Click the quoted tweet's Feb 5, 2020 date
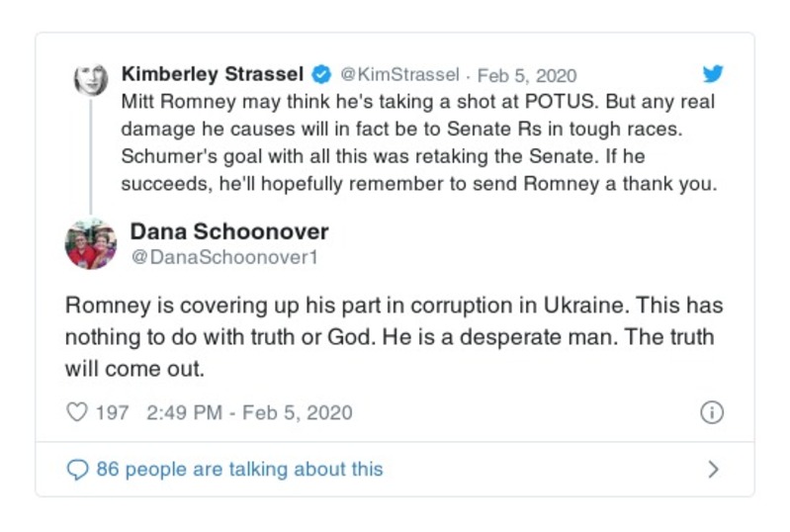This screenshot has height=532, width=790. [x=527, y=75]
